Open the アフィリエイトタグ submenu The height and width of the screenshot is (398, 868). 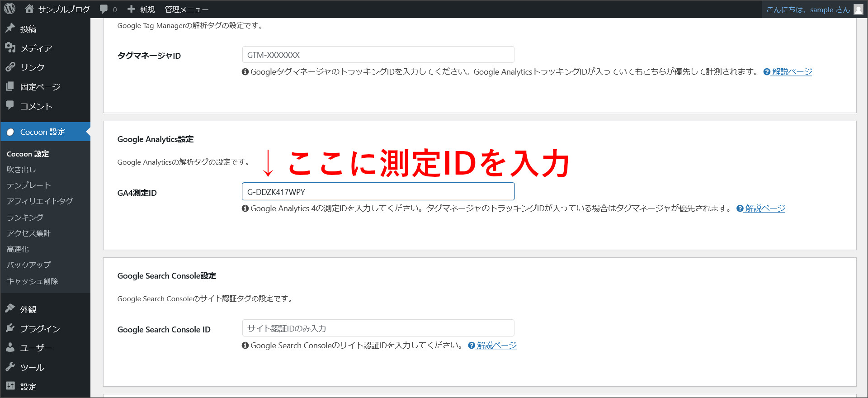click(40, 201)
